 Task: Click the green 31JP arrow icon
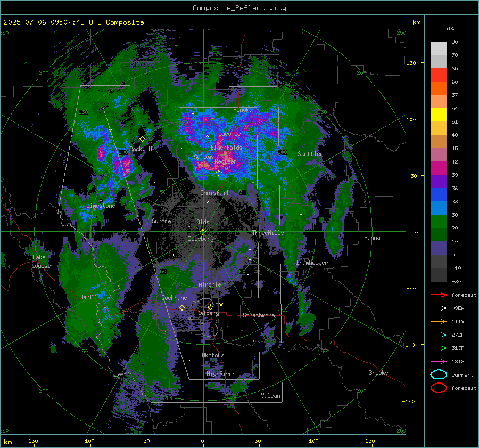coord(439,348)
